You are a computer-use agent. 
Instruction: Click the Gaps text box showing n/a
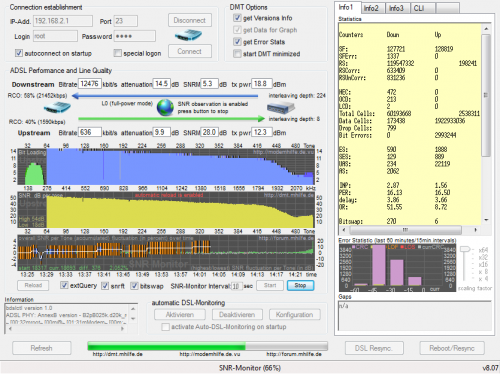pos(415,315)
